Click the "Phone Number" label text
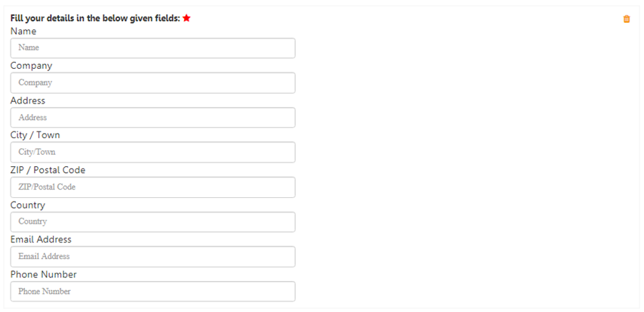The image size is (644, 312). [x=44, y=274]
